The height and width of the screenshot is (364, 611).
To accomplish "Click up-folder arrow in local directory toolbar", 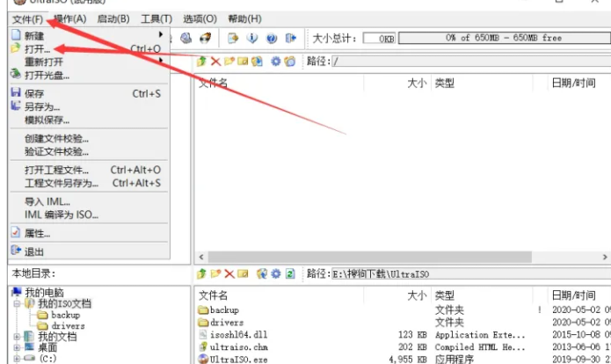I will pos(202,274).
